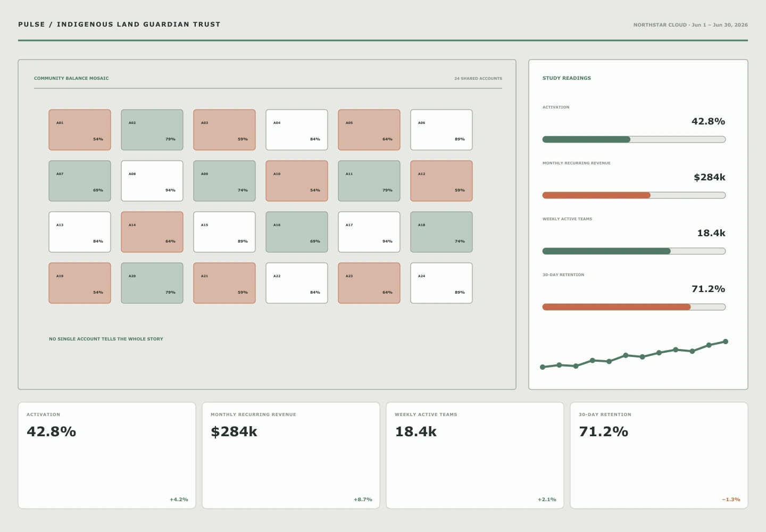Click the $284k value in Study Readings
This screenshot has height=532, width=766.
click(x=710, y=177)
